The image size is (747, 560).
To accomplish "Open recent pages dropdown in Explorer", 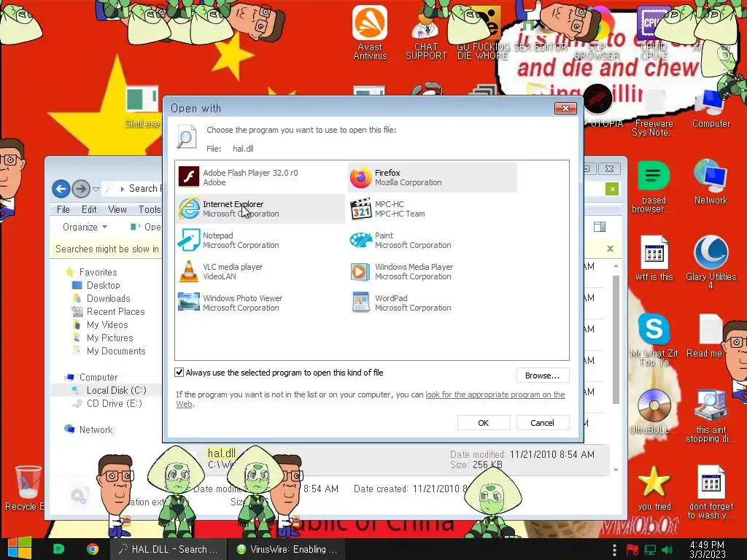I will click(x=96, y=189).
